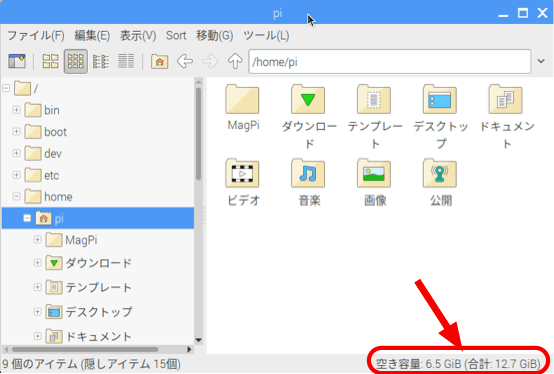Select ドキュメント in tree sidebar

point(89,336)
